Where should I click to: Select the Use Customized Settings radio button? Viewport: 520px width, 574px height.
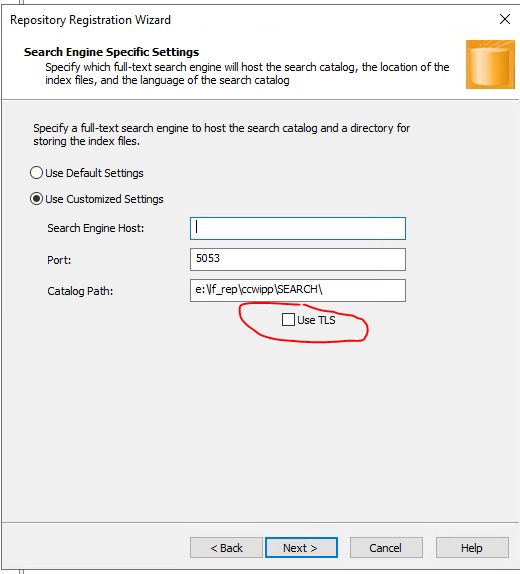[36, 199]
